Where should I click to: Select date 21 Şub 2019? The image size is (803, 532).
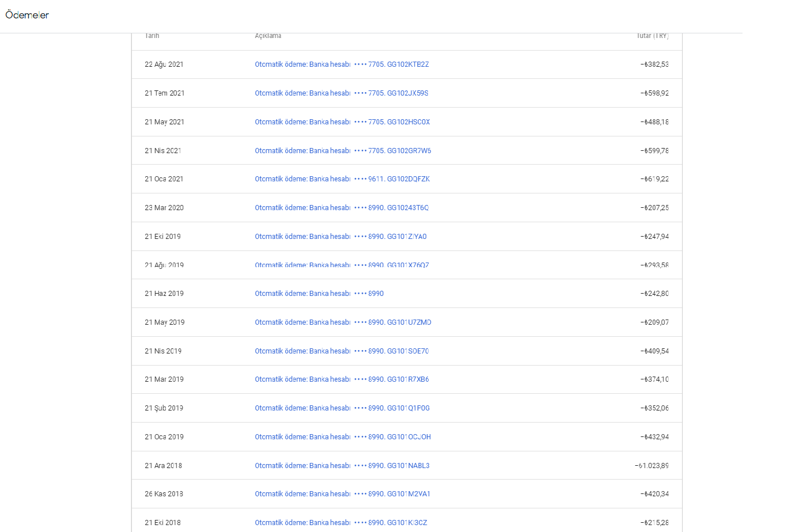coord(164,408)
